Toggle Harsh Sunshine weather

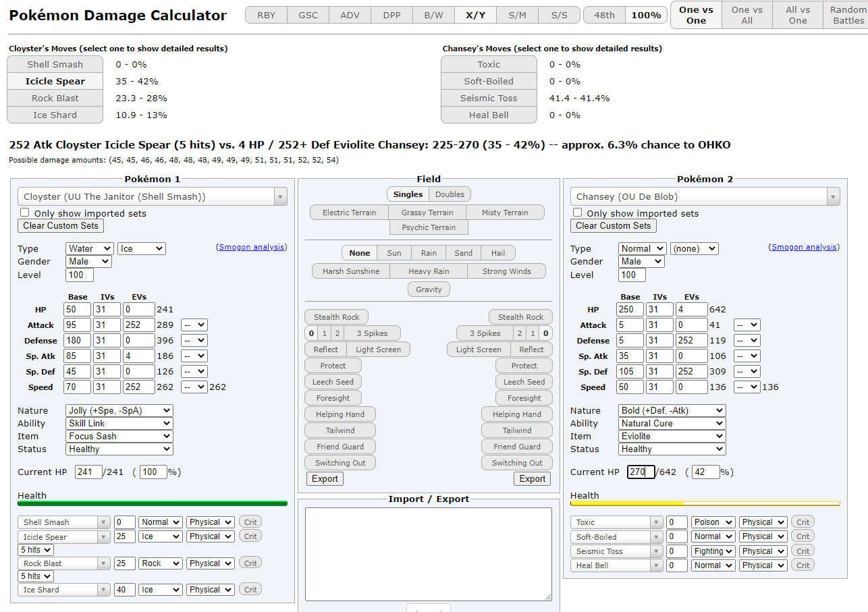click(x=351, y=271)
